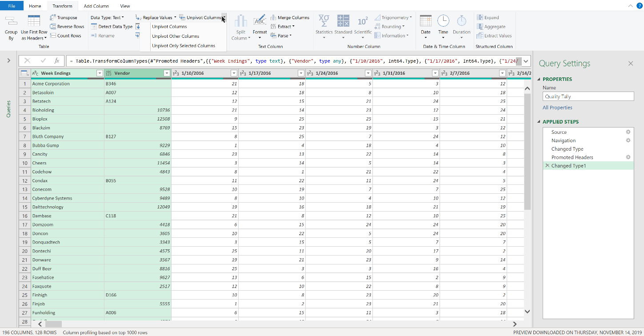
Task: Click Aggregate in Structured Column
Action: coord(491,27)
